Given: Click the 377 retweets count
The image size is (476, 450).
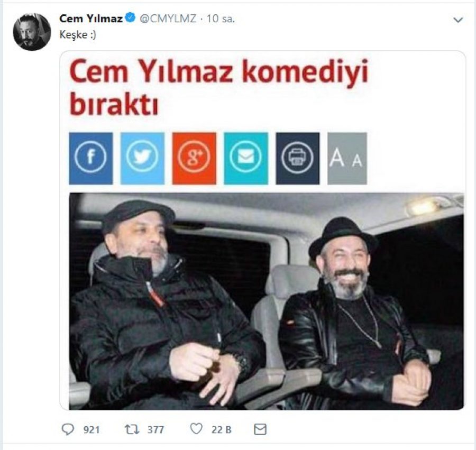Looking at the screenshot, I should (x=155, y=430).
